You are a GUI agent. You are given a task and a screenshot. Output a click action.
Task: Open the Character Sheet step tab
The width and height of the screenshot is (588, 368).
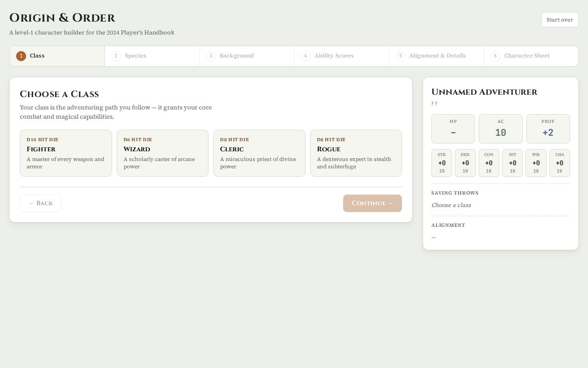click(531, 56)
